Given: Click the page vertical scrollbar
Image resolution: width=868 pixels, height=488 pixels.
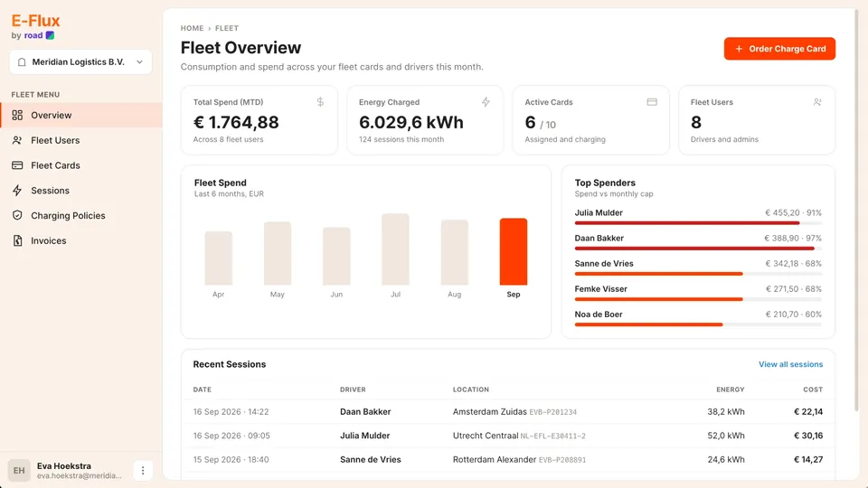Looking at the screenshot, I should 857,211.
